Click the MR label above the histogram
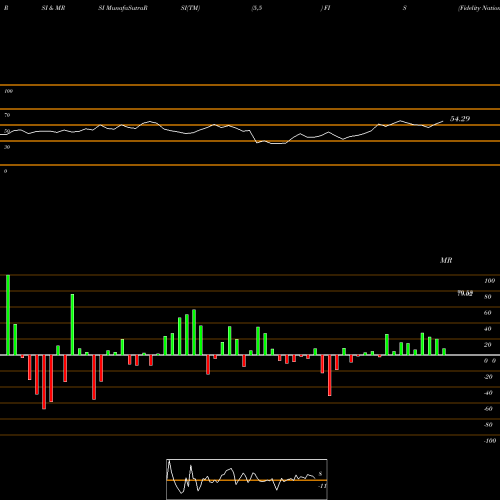This screenshot has width=500, height=500. 446,260
